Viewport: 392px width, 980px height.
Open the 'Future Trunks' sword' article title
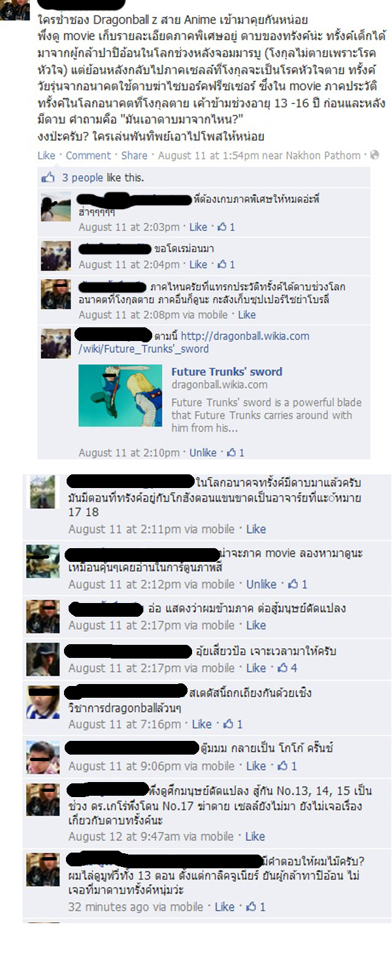[x=227, y=372]
